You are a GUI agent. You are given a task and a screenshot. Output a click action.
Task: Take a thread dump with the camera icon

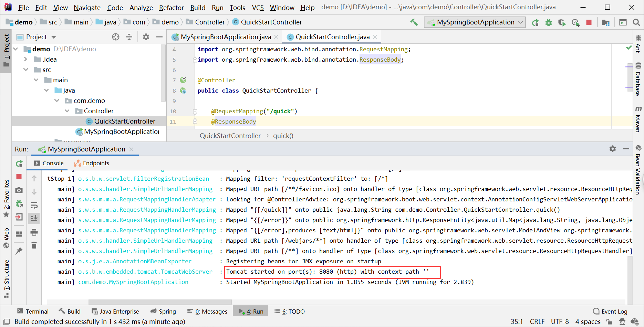[19, 190]
